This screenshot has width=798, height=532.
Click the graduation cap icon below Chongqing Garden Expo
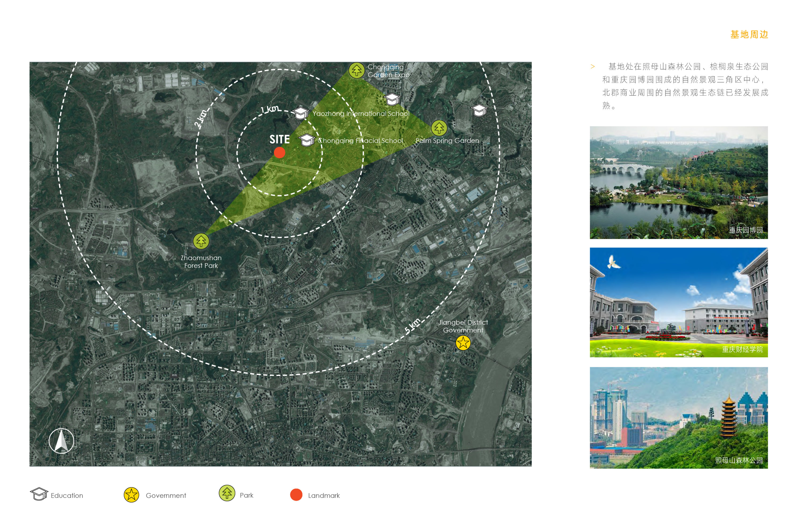click(392, 99)
